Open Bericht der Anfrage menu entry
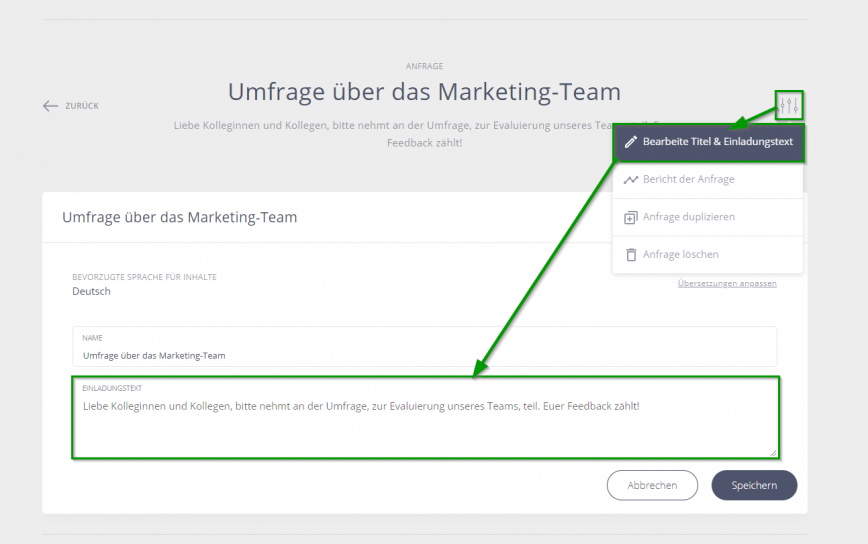The width and height of the screenshot is (868, 544). click(x=707, y=179)
